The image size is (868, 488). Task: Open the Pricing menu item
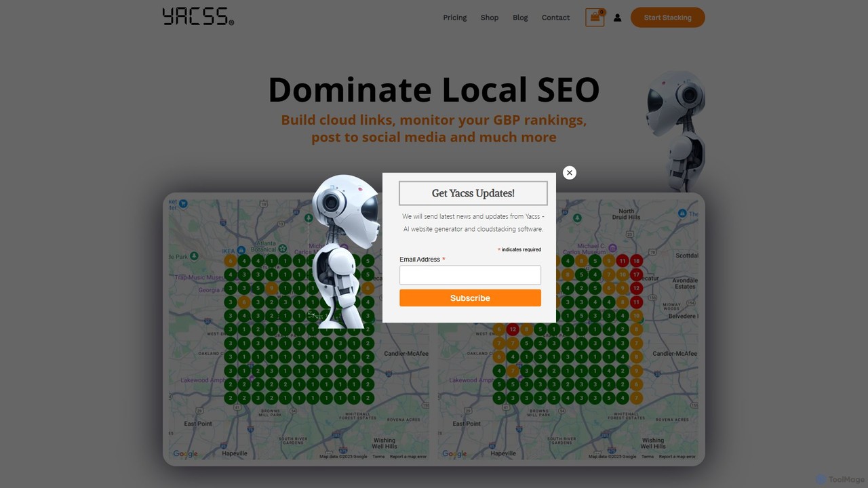click(x=455, y=18)
